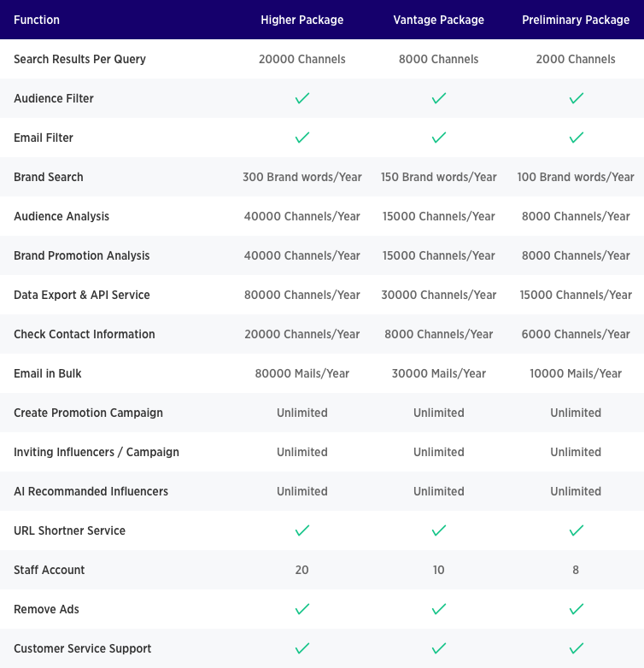Click the Data Export & API Service label
The width and height of the screenshot is (644, 668).
click(82, 295)
